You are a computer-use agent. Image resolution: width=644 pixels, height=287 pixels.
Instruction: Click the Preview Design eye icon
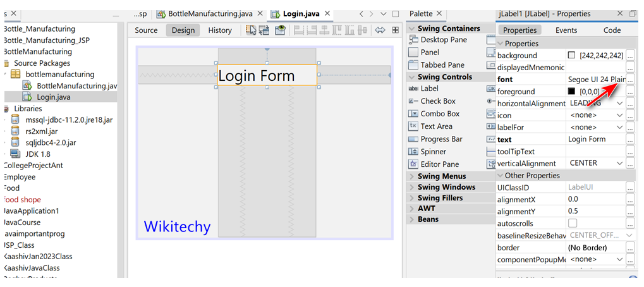pos(280,30)
